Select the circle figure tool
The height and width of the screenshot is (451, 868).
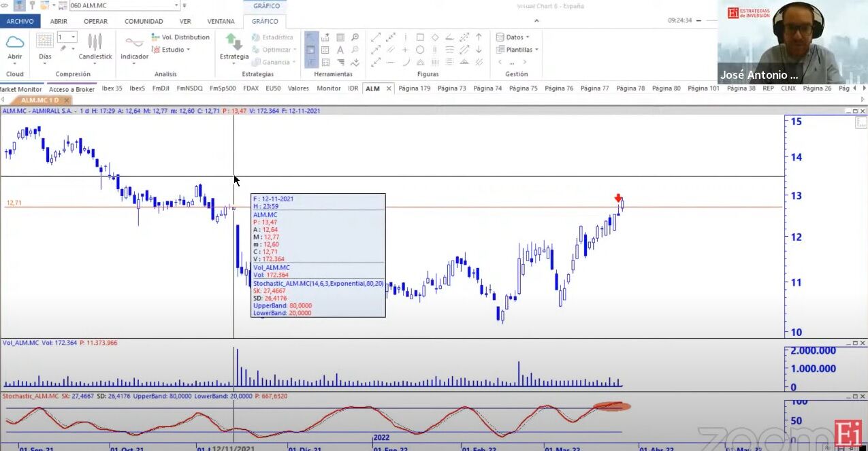pos(420,50)
